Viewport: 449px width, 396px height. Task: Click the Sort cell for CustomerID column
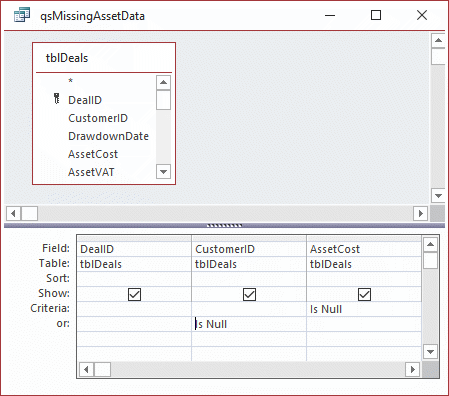[249, 279]
